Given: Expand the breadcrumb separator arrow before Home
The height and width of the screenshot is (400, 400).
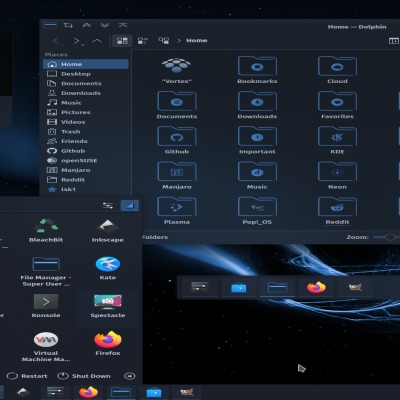Looking at the screenshot, I should tap(179, 40).
